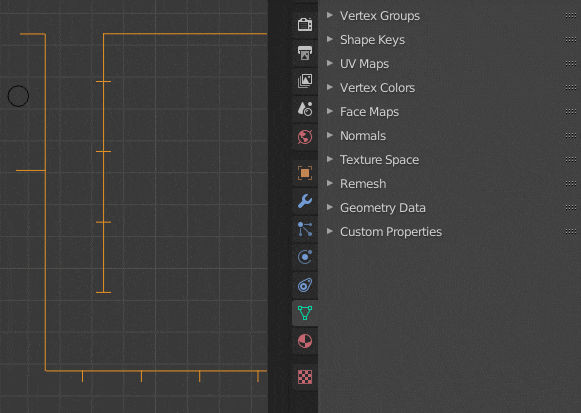This screenshot has height=413, width=581.
Task: Open the World properties tab
Action: [305, 137]
